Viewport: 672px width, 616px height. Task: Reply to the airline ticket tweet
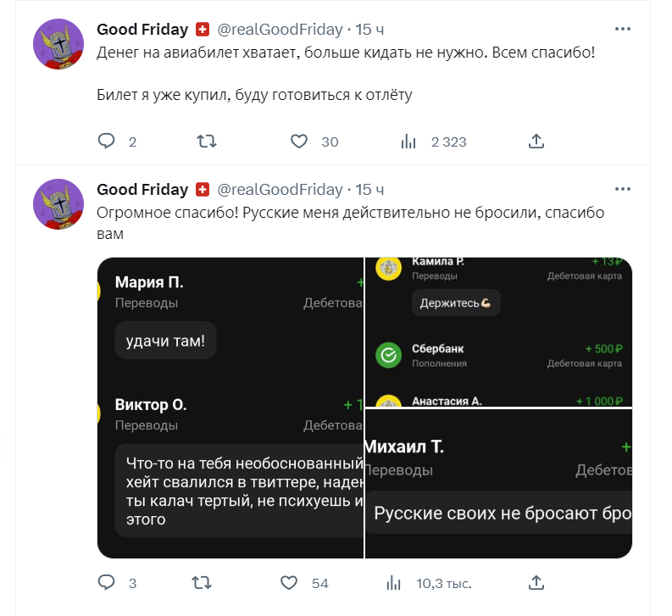click(x=106, y=142)
